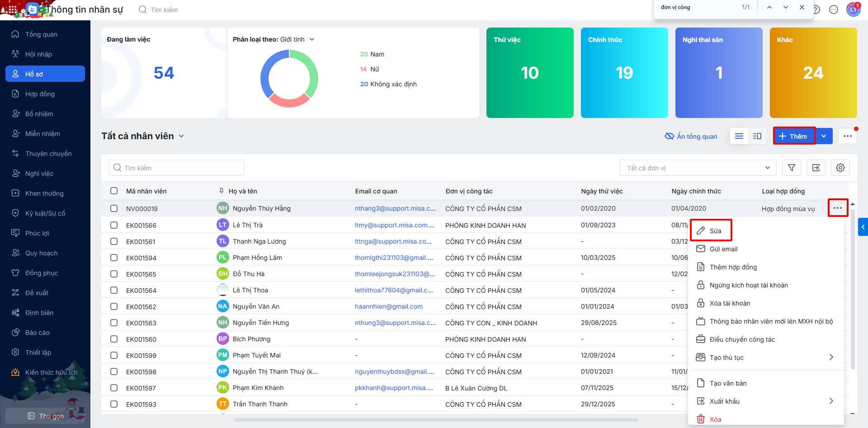The height and width of the screenshot is (428, 868).
Task: Select Điều chuyển công tác menu item
Action: tap(742, 339)
